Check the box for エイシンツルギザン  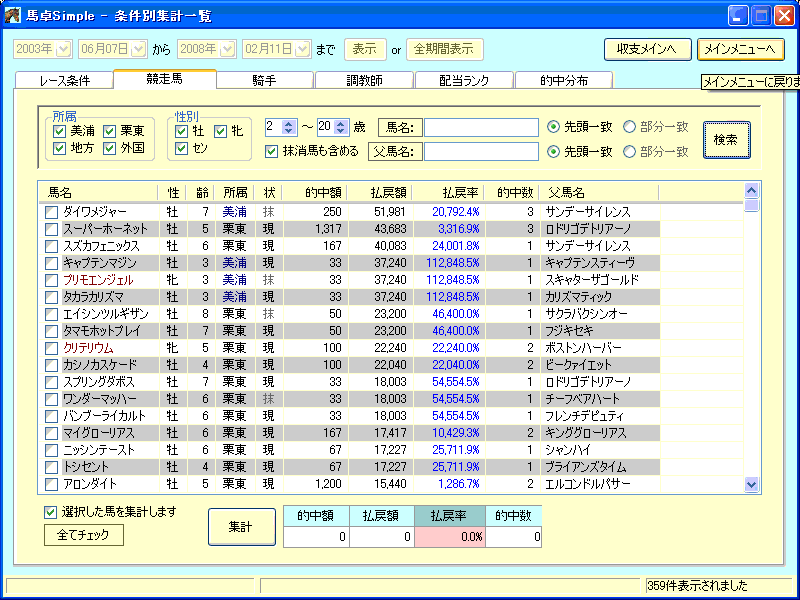[x=52, y=314]
